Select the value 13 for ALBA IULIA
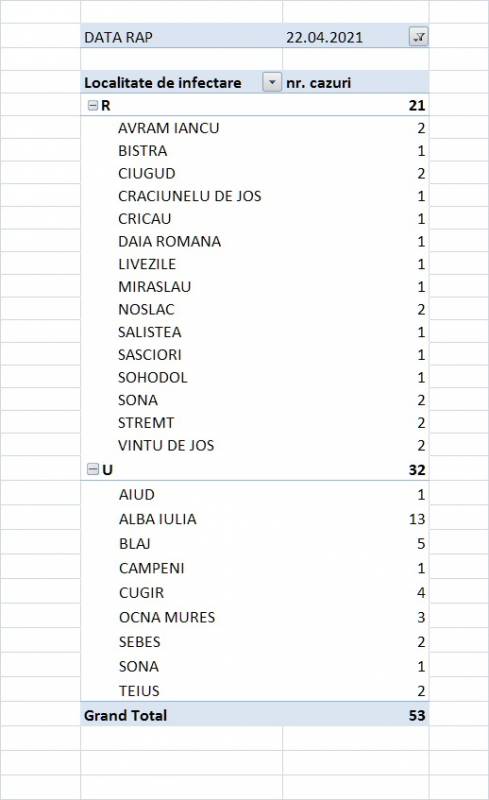This screenshot has height=800, width=489. pyautogui.click(x=417, y=519)
